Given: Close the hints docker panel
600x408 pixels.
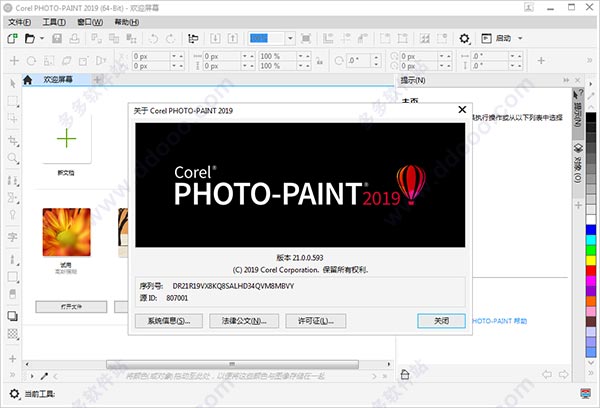Looking at the screenshot, I should (578, 80).
